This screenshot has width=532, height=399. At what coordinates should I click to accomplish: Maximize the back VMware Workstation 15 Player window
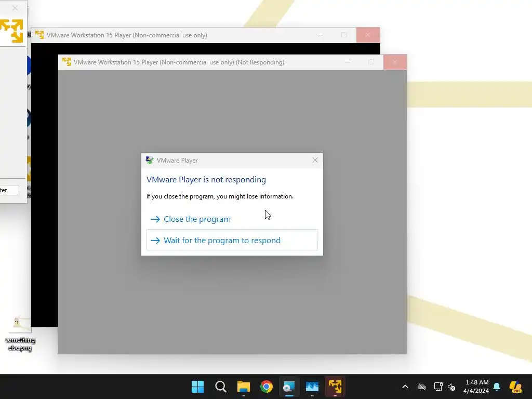[344, 35]
